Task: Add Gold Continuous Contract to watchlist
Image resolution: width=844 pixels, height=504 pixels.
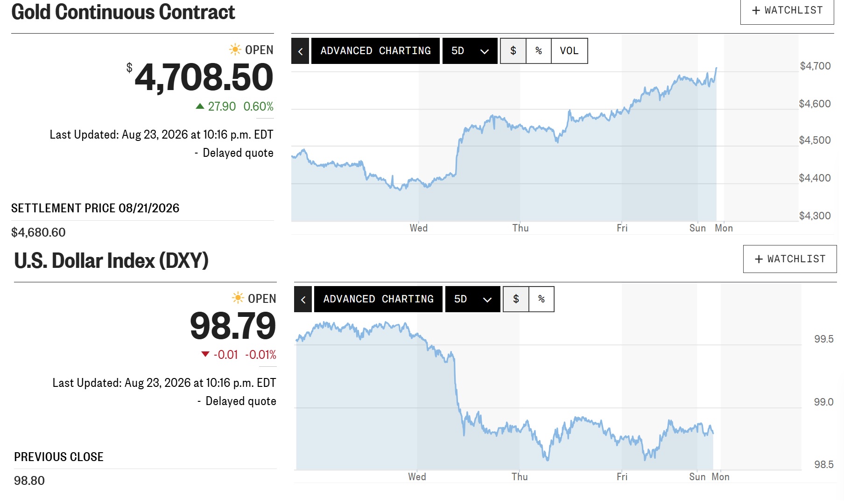Action: 787,10
